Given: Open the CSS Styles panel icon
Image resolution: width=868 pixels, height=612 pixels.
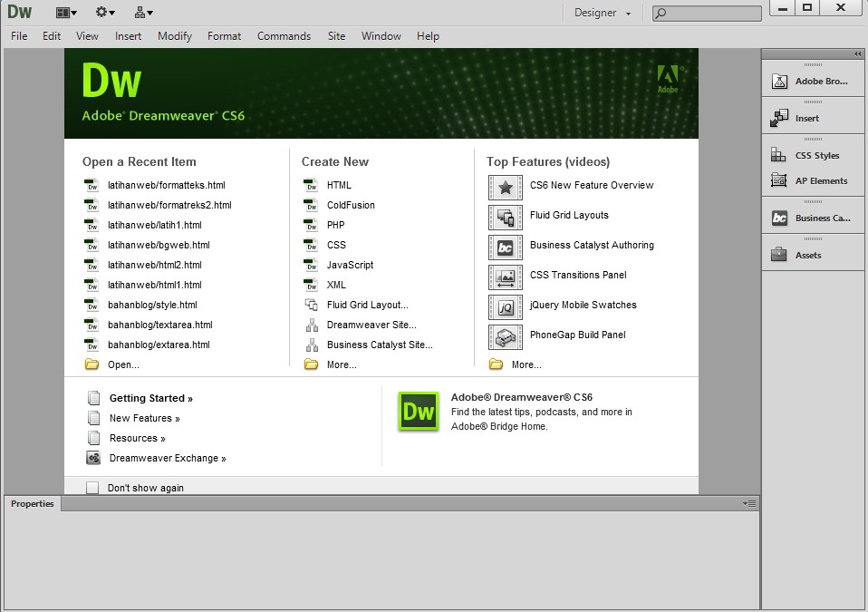Looking at the screenshot, I should tap(778, 155).
